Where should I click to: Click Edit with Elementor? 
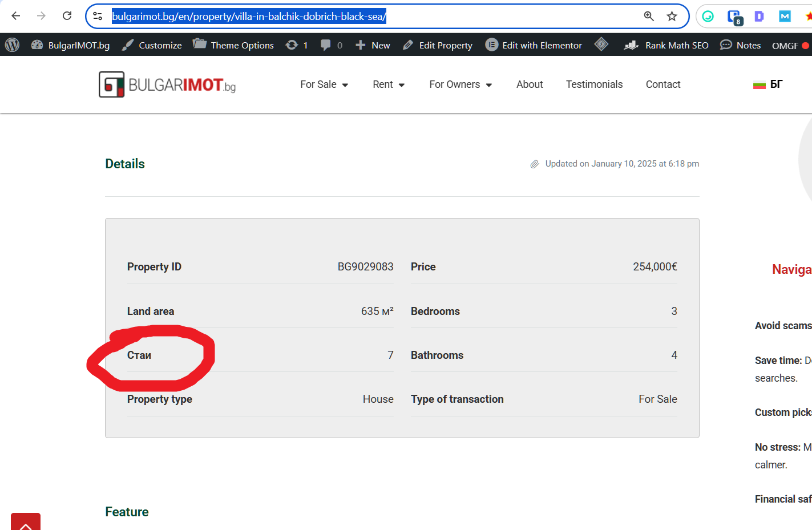[x=534, y=45]
